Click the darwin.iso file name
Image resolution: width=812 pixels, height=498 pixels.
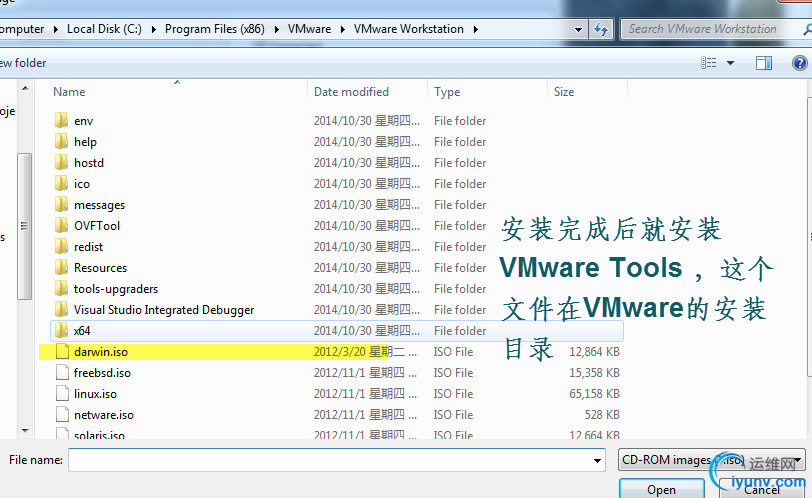tap(101, 352)
